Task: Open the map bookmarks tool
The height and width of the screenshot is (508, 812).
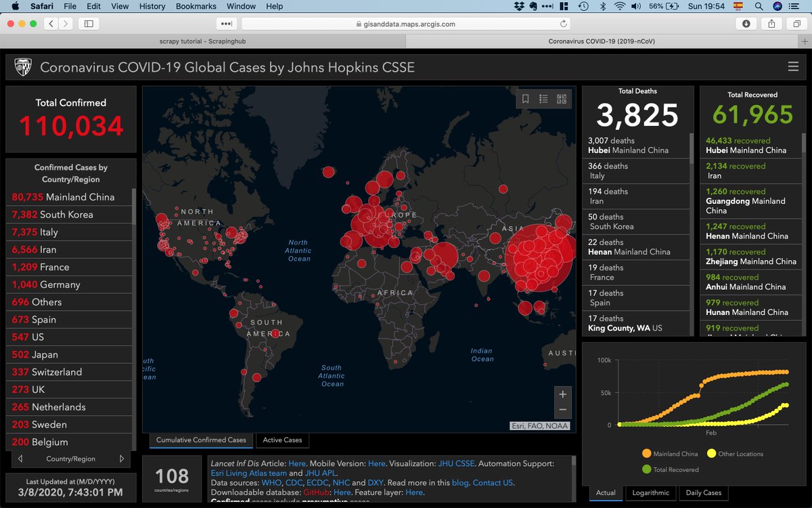Action: [x=525, y=99]
